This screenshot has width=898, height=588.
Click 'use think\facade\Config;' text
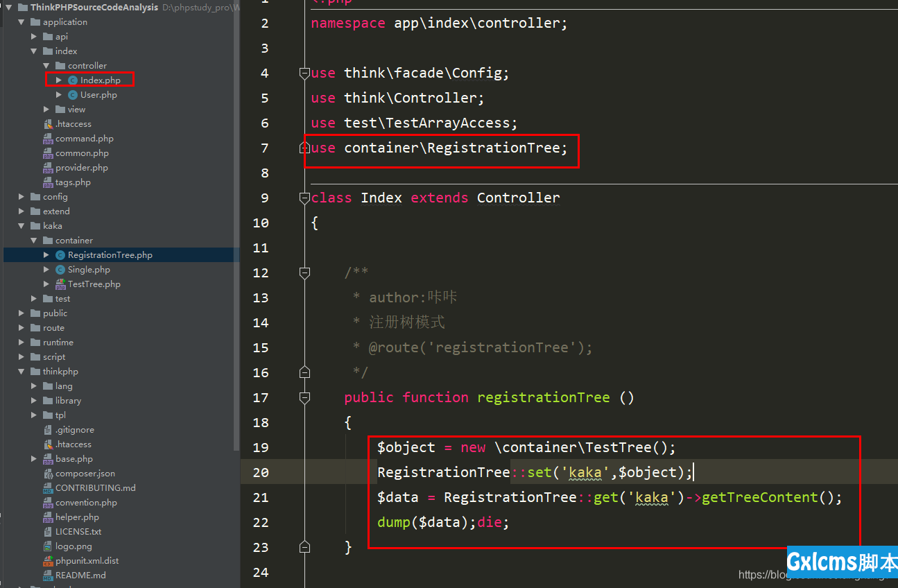pyautogui.click(x=410, y=73)
